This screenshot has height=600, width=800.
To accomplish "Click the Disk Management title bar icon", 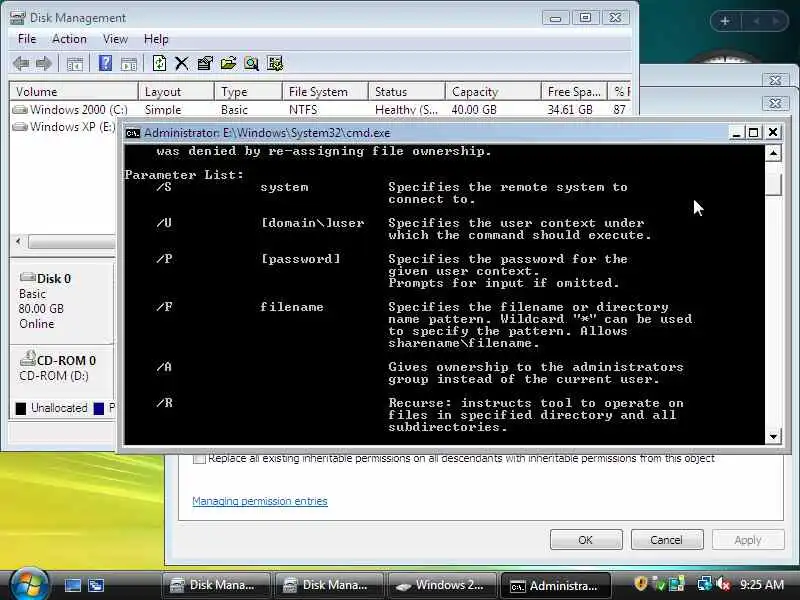I will [18, 18].
